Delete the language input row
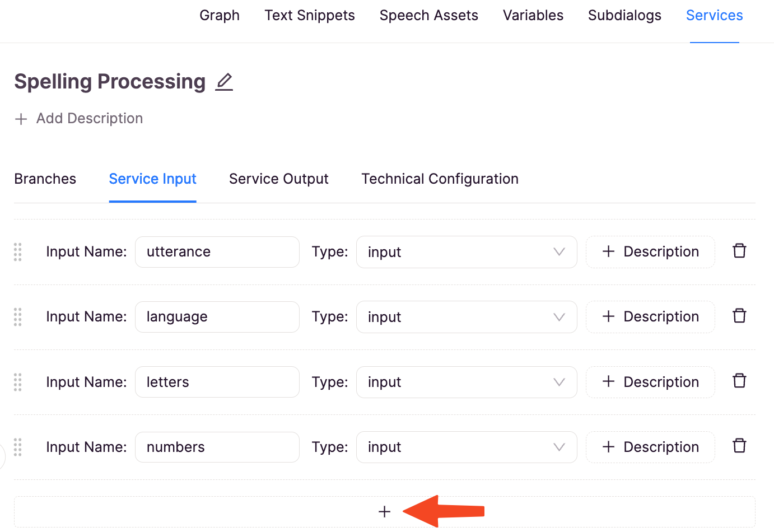The image size is (774, 532). pos(739,316)
